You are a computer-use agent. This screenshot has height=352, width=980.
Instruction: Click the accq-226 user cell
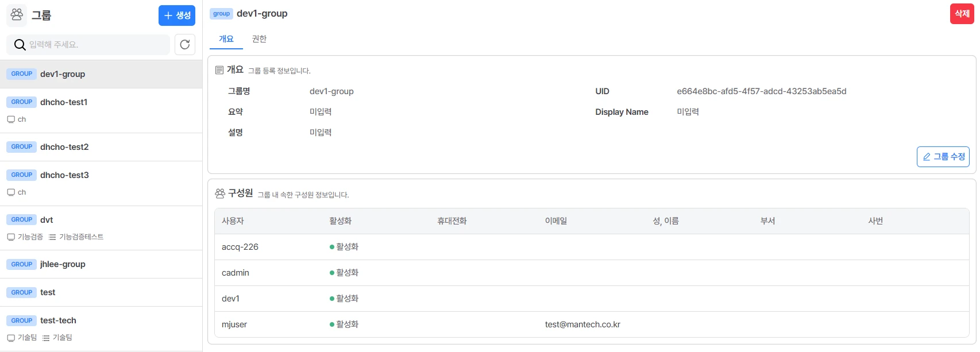(240, 247)
